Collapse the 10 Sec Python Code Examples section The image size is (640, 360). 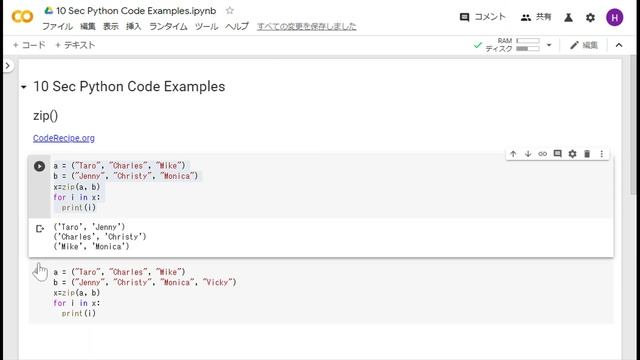[24, 87]
